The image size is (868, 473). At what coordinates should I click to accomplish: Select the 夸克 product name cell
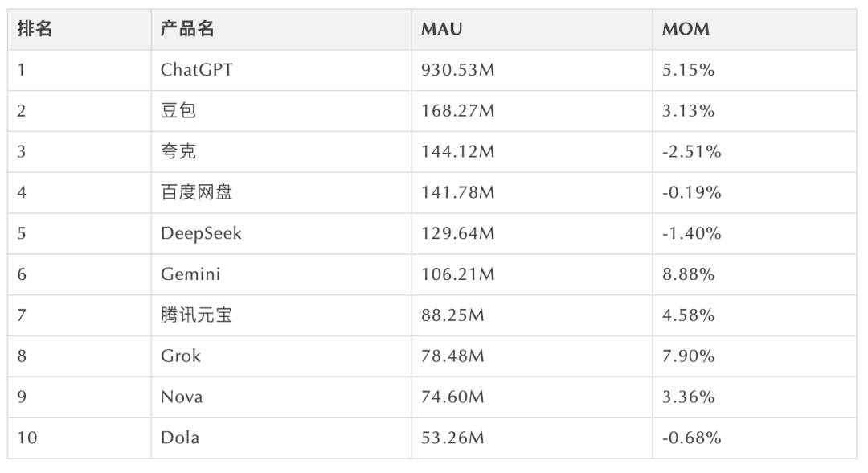click(178, 152)
